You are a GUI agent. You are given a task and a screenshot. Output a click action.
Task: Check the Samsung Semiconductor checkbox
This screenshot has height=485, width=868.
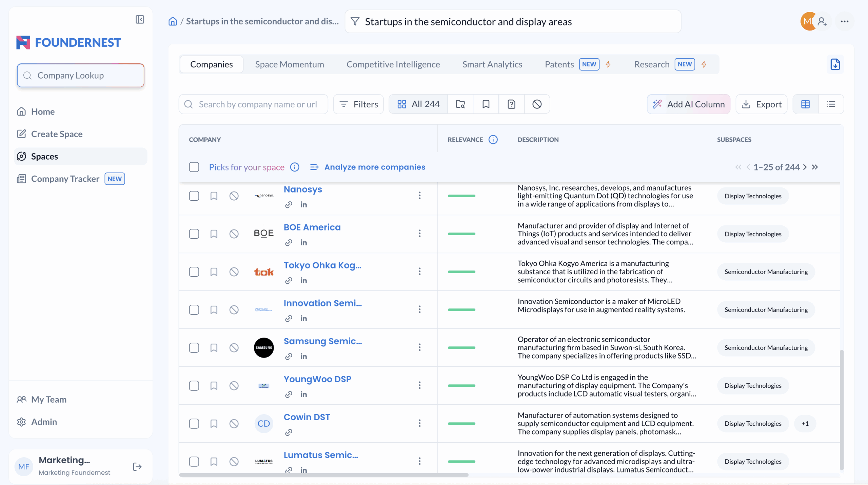(x=194, y=348)
